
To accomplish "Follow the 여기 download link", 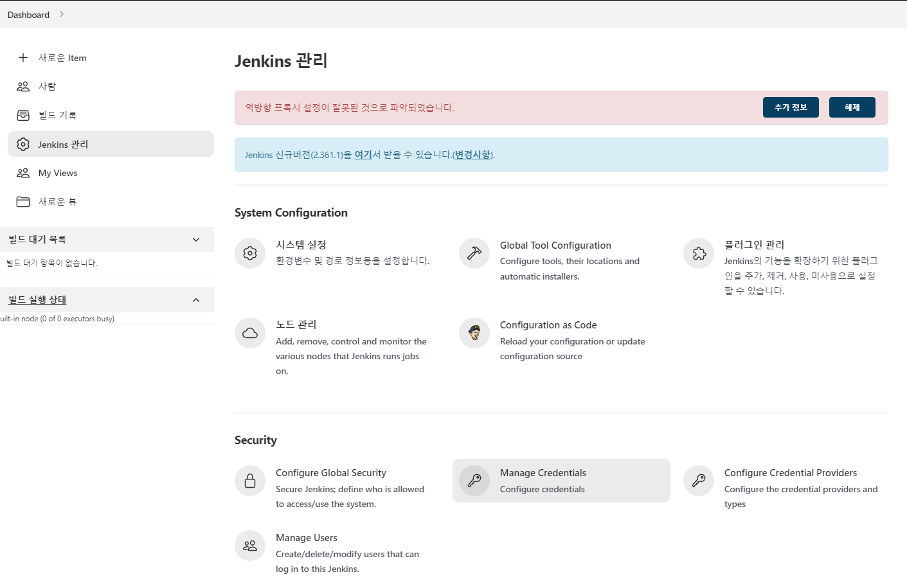I will (x=363, y=154).
